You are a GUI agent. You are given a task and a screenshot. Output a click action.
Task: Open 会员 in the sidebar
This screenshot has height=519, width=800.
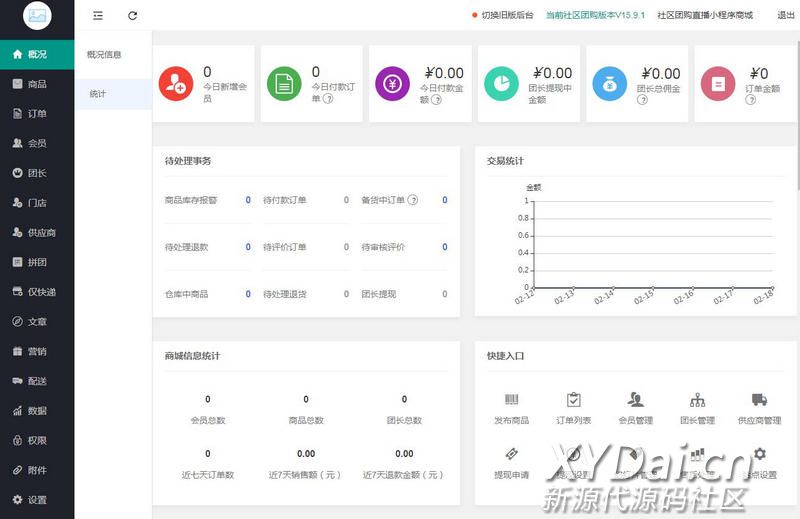(x=37, y=143)
